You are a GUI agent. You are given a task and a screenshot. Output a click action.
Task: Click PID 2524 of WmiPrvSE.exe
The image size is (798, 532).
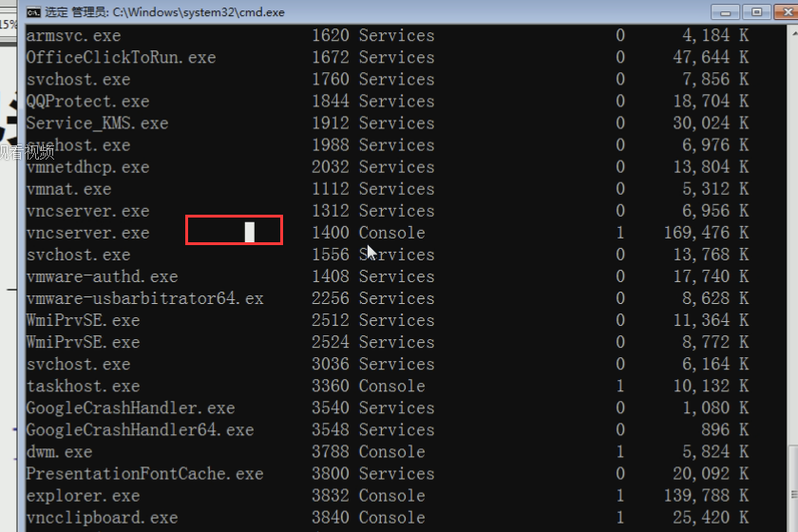tap(331, 342)
